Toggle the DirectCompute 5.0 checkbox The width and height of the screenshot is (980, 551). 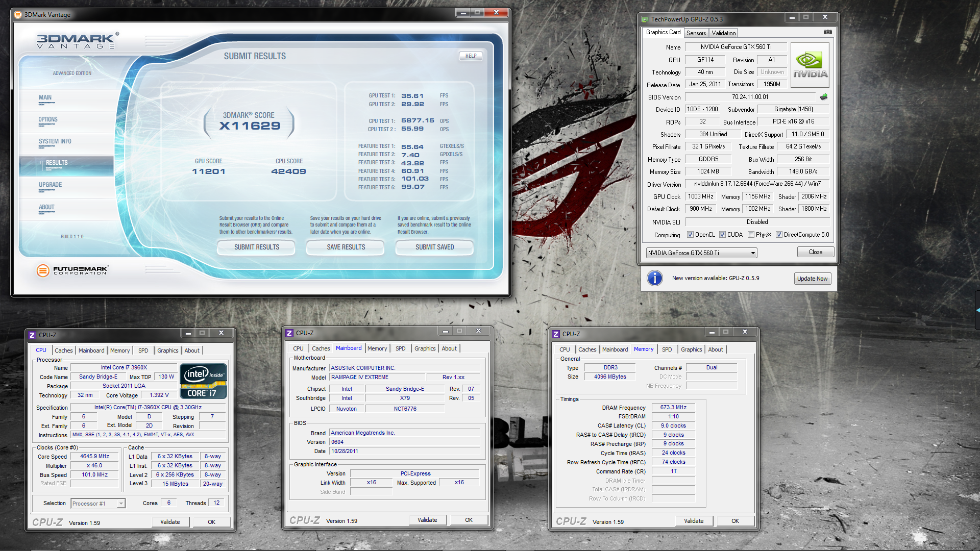pyautogui.click(x=779, y=235)
